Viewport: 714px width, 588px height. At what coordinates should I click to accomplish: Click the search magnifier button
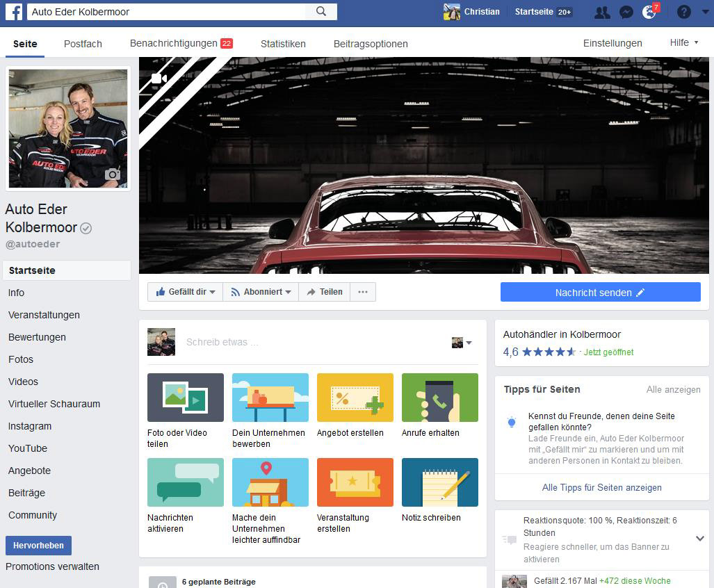[x=321, y=12]
